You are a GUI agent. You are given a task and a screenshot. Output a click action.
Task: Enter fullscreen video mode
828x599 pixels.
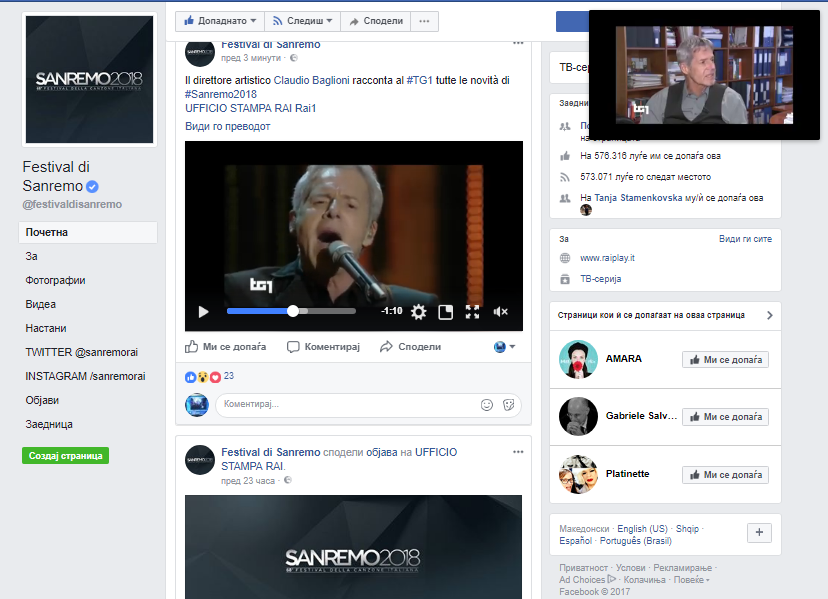[x=473, y=312]
